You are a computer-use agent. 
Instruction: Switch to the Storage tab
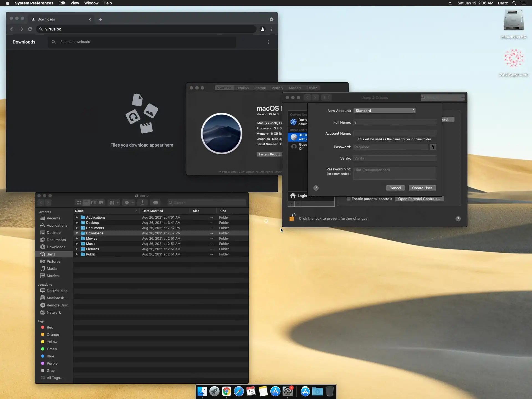click(260, 88)
